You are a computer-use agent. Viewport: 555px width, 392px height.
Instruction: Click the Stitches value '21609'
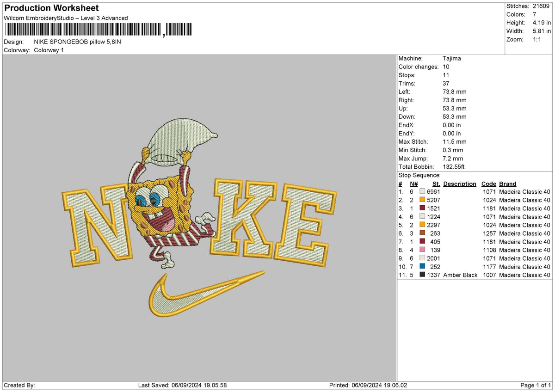click(541, 6)
